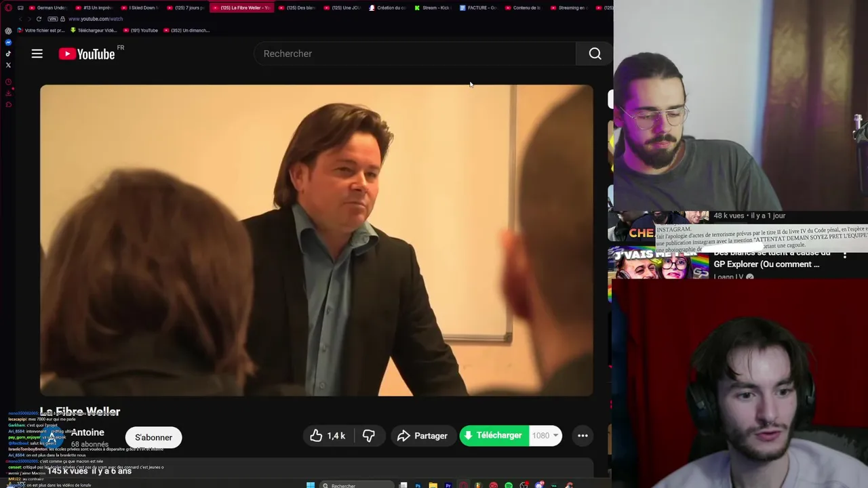Open TikTok in the Opera sidebar

(x=8, y=54)
